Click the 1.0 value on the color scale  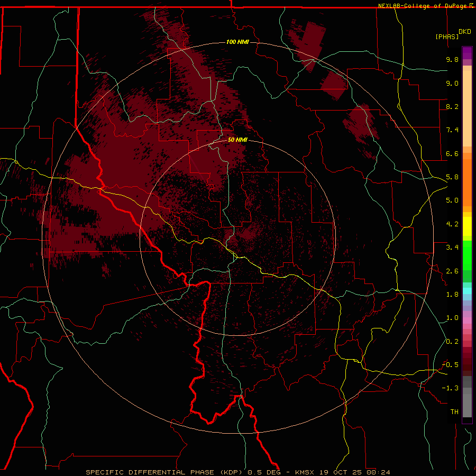pyautogui.click(x=452, y=318)
